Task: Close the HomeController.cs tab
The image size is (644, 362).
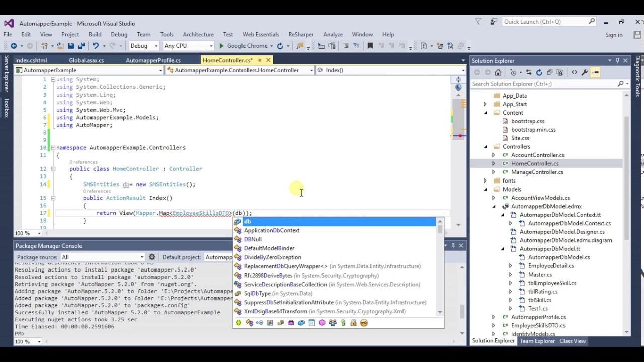Action: click(268, 60)
